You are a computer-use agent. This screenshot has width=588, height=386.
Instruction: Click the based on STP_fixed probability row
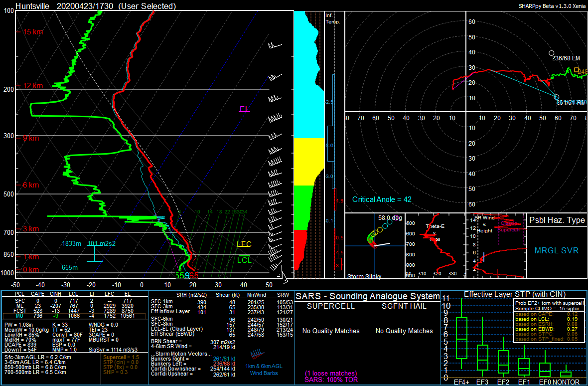point(548,339)
